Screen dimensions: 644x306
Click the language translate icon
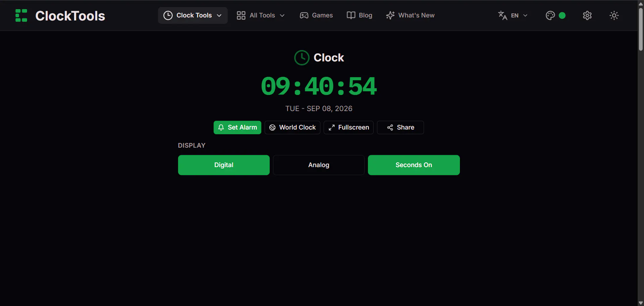(502, 15)
